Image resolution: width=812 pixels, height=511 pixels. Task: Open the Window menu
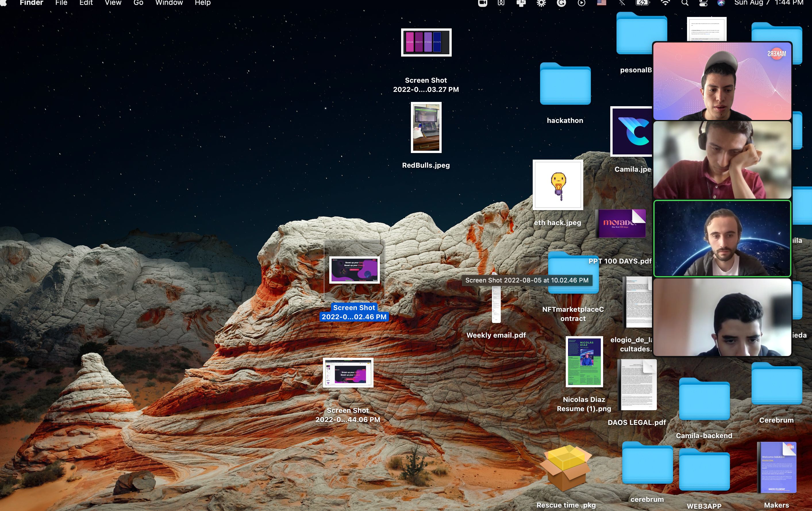[169, 3]
